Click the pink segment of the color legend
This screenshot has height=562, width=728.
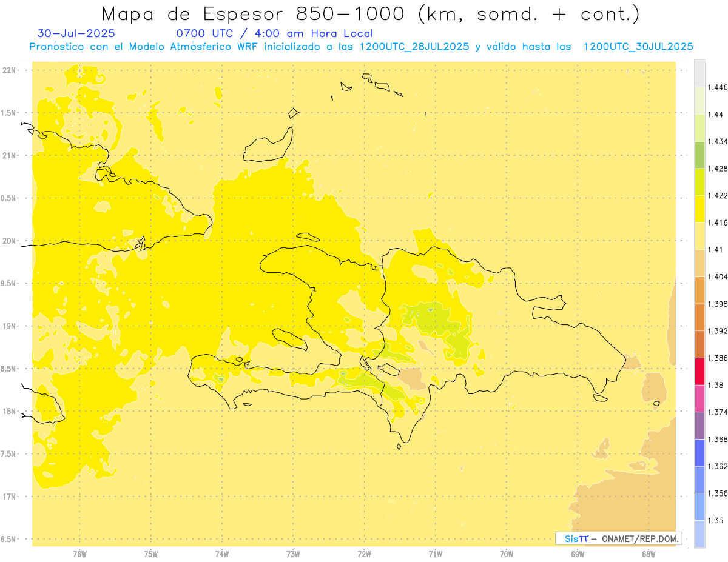(x=699, y=398)
